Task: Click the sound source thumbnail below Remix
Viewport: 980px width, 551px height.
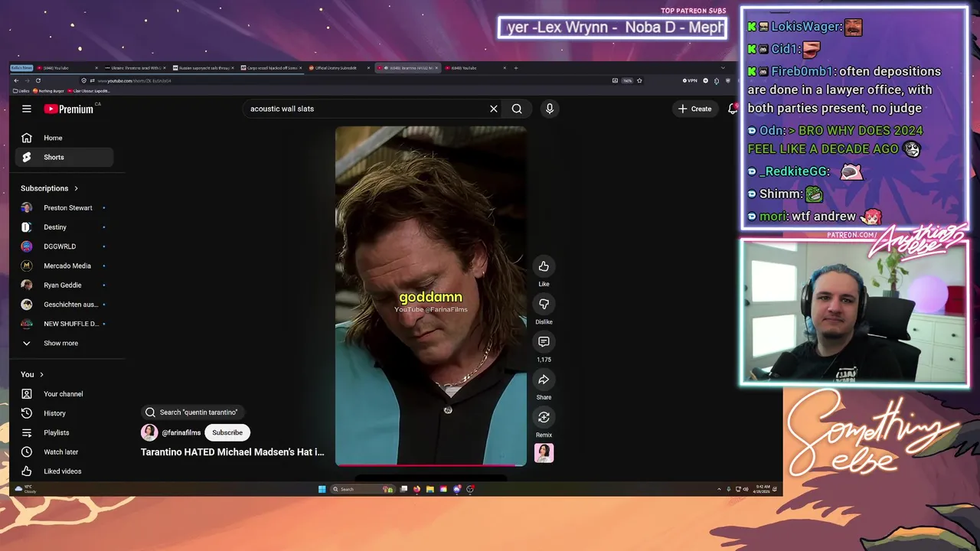Action: tap(544, 453)
